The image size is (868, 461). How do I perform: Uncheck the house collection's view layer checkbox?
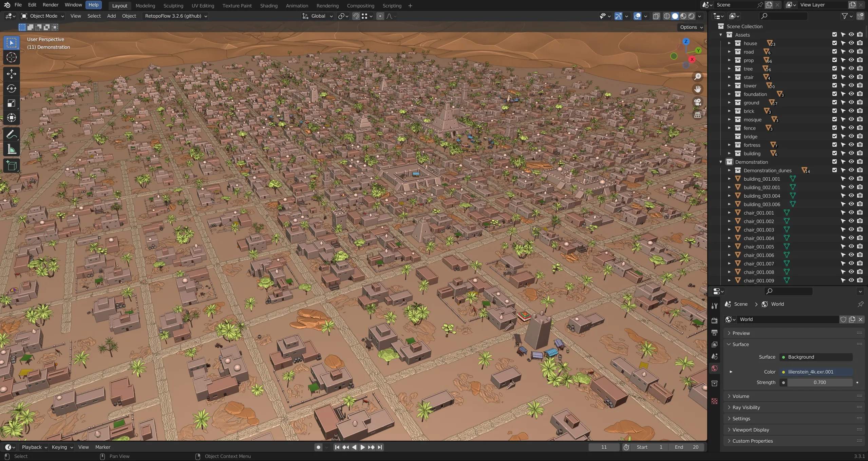834,43
